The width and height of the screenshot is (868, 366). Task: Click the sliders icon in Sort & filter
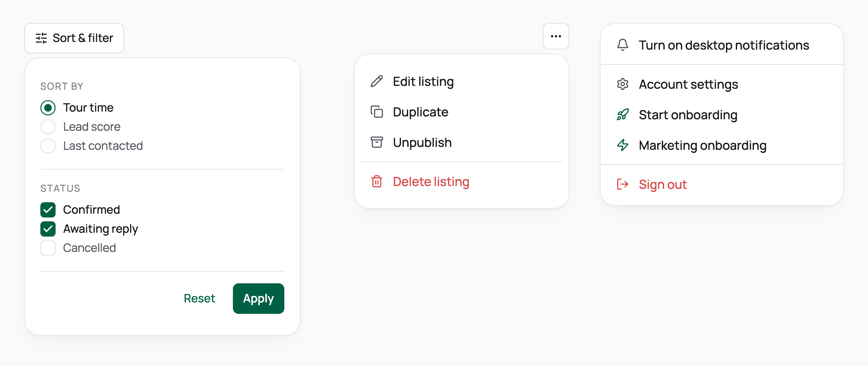(x=41, y=38)
